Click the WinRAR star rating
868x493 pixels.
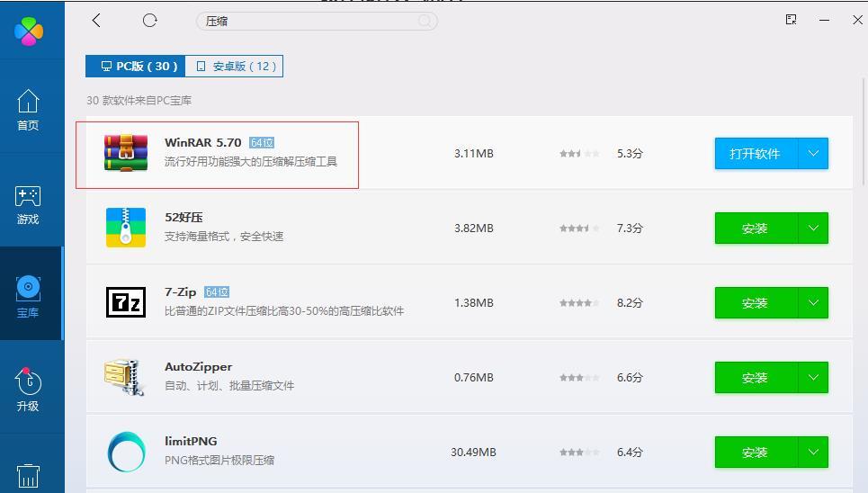(579, 154)
